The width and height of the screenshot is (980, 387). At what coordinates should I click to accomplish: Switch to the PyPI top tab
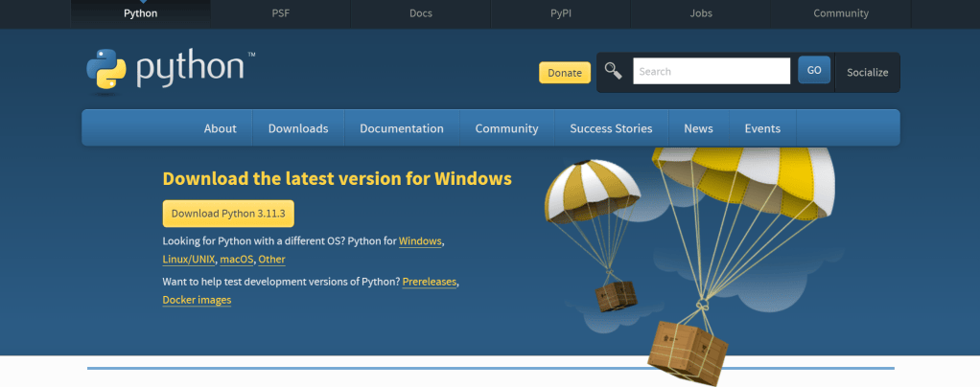[561, 13]
